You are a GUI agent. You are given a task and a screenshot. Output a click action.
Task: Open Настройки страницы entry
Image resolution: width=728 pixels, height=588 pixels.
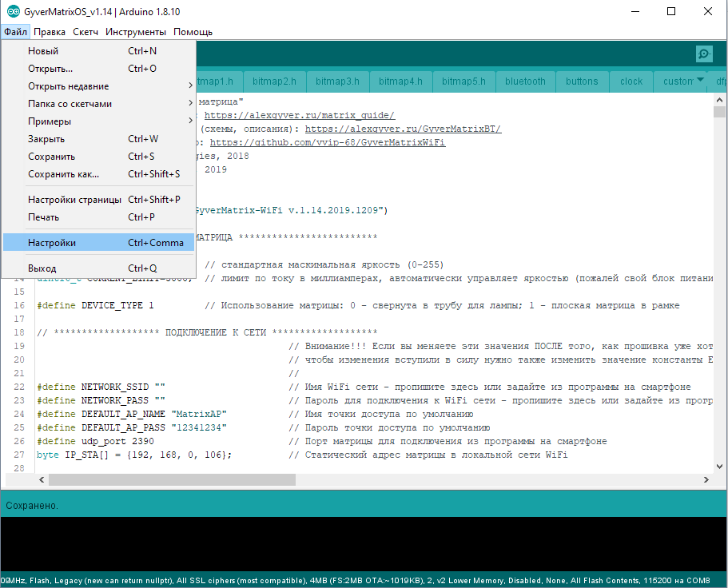click(x=98, y=200)
